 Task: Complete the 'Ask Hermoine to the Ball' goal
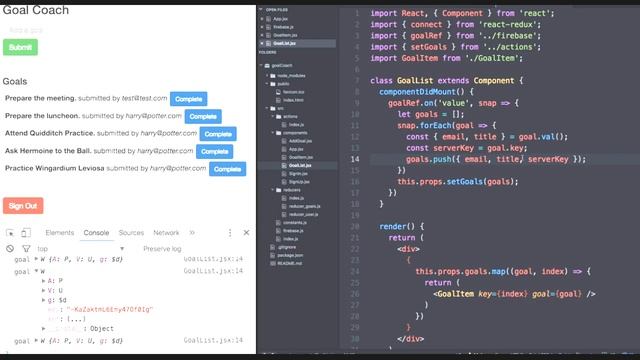point(214,151)
